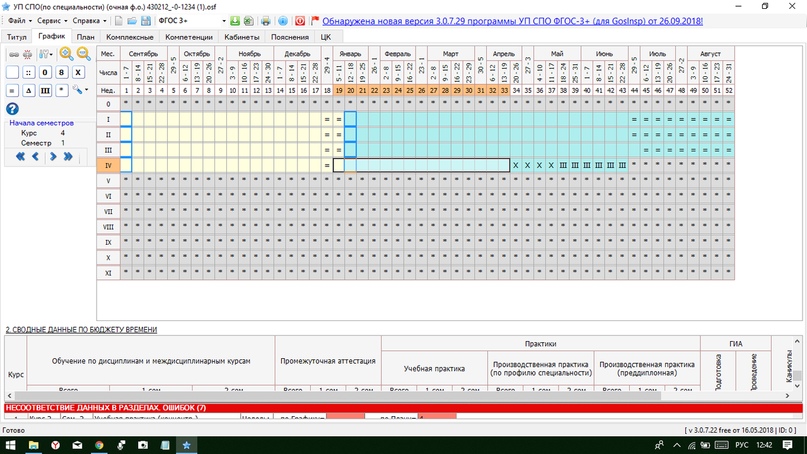Click the zoom out magnifier icon
807x454 pixels.
(x=83, y=54)
